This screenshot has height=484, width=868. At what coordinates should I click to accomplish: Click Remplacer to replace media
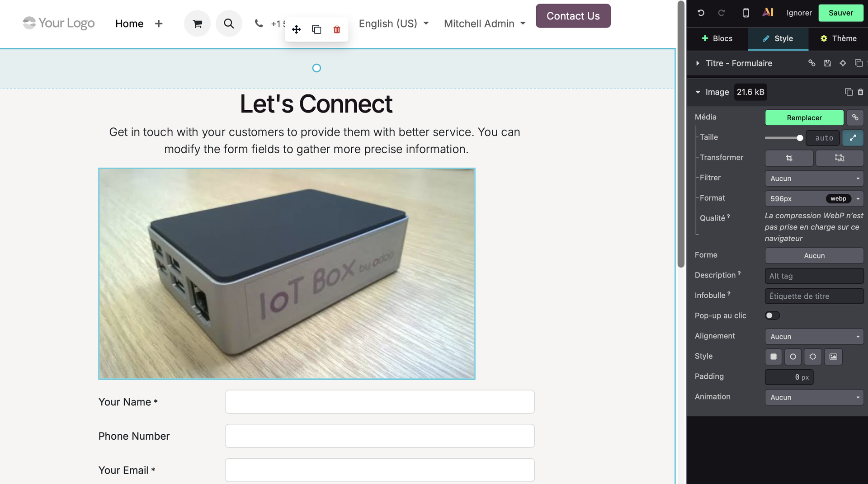[x=804, y=117]
